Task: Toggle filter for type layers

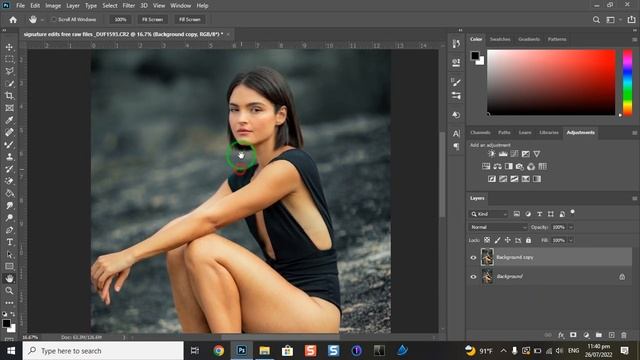Action: tap(540, 214)
